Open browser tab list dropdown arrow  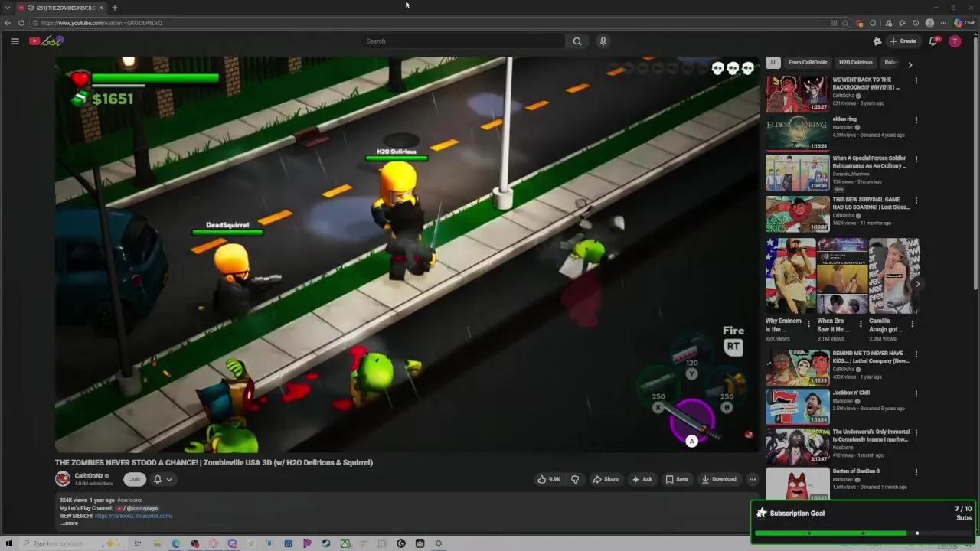[x=8, y=8]
